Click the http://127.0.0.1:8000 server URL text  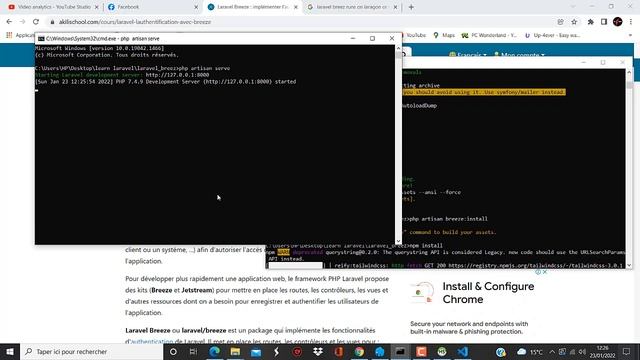(177, 75)
